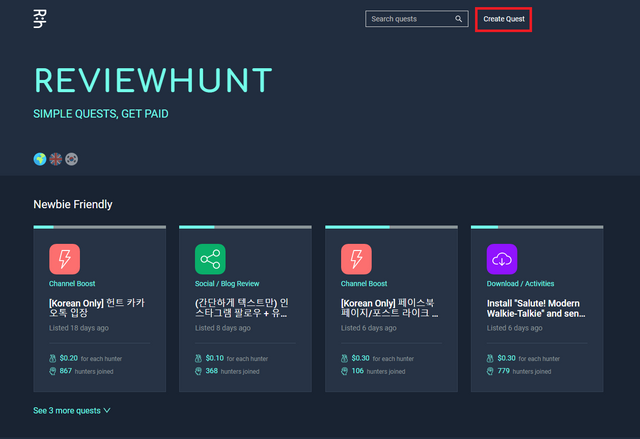
Task: Click the magnifier icon in search box
Action: tap(458, 19)
